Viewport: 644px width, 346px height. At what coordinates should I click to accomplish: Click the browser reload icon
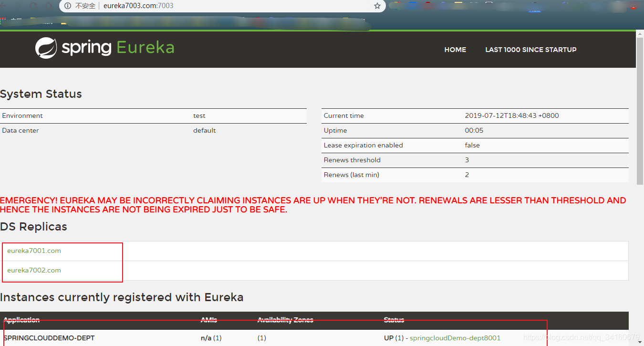pyautogui.click(x=33, y=6)
